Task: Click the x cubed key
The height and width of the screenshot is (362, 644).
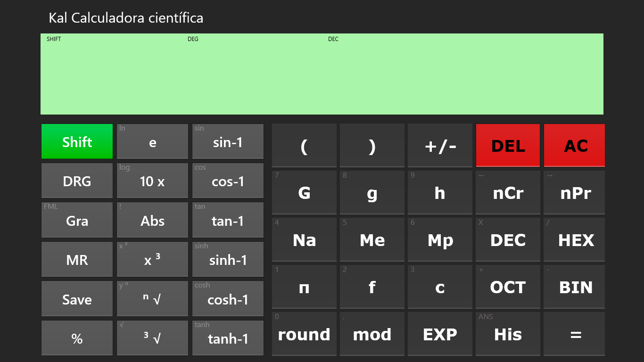Action: [152, 260]
